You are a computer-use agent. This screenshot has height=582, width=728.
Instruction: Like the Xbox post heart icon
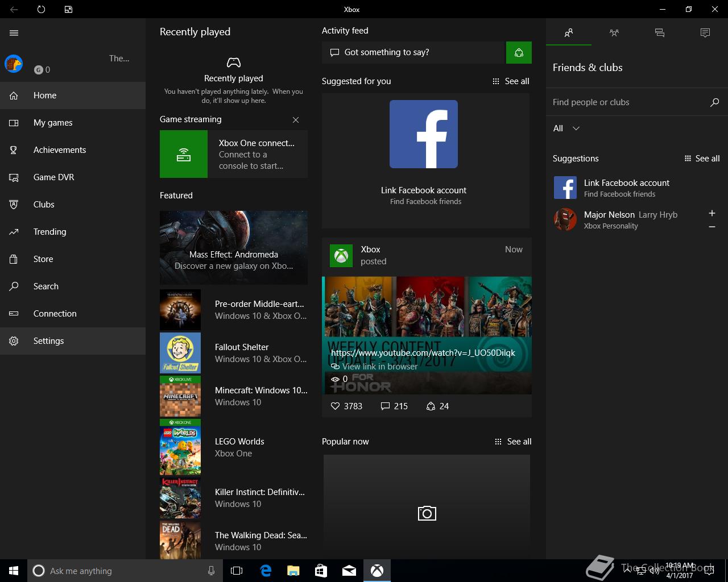tap(335, 406)
